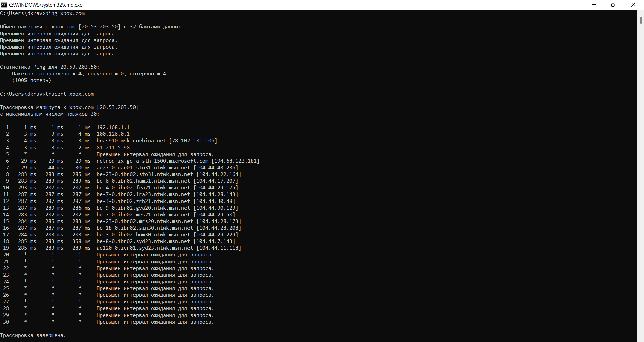This screenshot has width=644, height=342.
Task: Click be-9-0.ibr02.gva20.ntwk.msn.net hostname
Action: click(143, 208)
